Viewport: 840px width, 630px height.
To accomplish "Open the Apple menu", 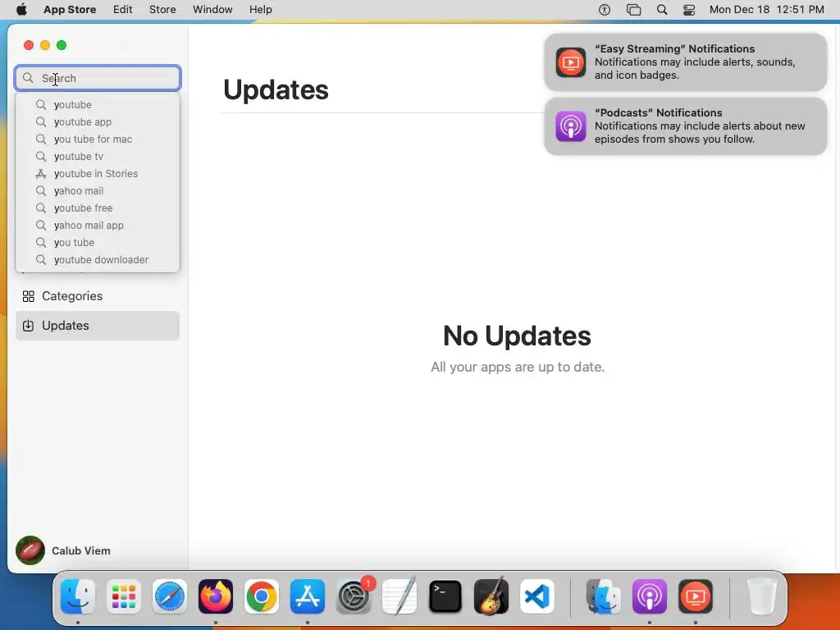I will (21, 10).
